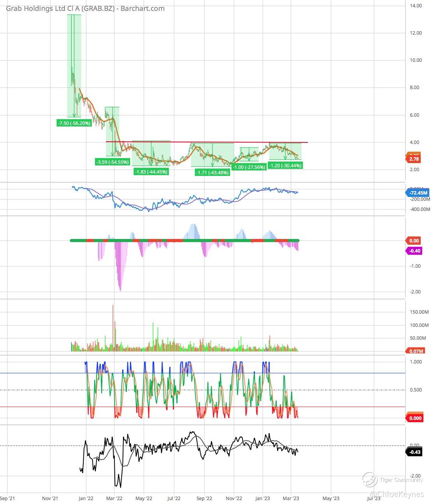Click the -1.71 (-43.48%) measurement label
Viewport: 432px width, 504px height.
click(212, 172)
